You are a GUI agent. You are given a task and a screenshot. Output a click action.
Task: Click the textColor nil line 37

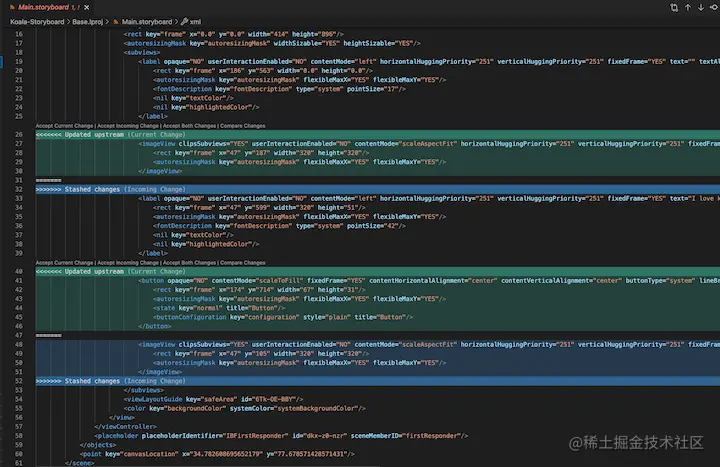point(193,235)
